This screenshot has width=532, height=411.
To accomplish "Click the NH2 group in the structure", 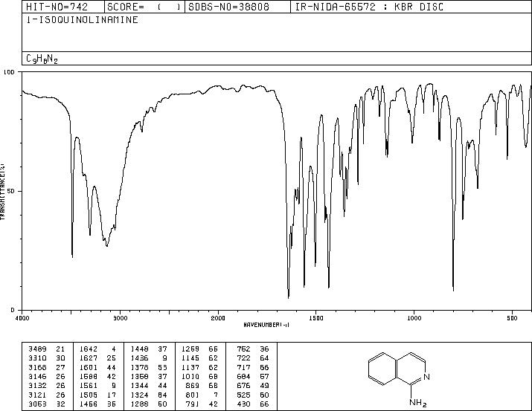I will 417,403.
